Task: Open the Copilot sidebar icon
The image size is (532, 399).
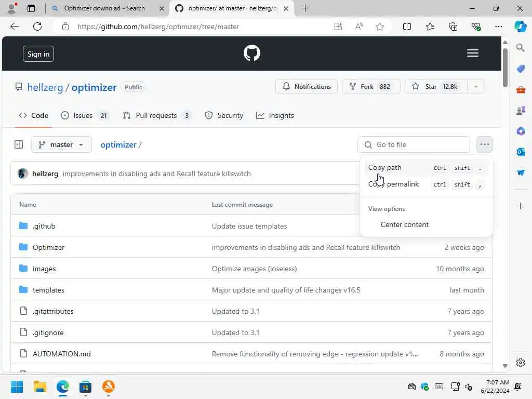Action: [520, 26]
